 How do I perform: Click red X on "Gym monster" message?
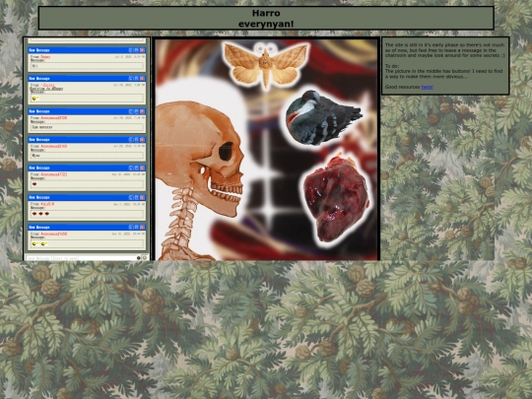point(142,111)
